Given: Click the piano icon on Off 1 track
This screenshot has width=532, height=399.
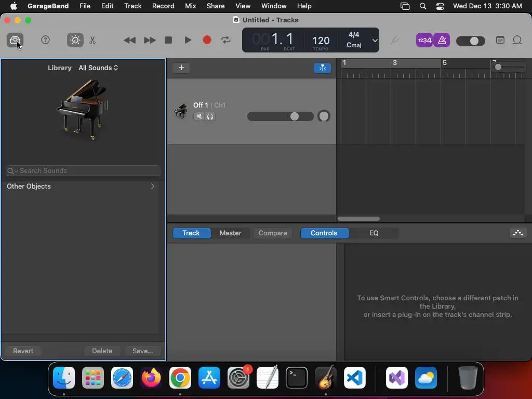Looking at the screenshot, I should [180, 111].
